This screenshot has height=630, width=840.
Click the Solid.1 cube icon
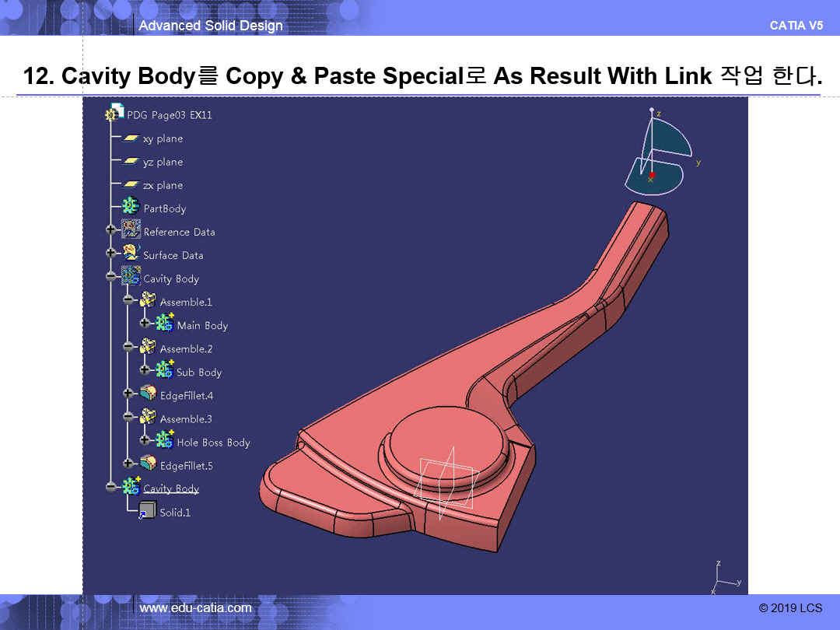(146, 511)
